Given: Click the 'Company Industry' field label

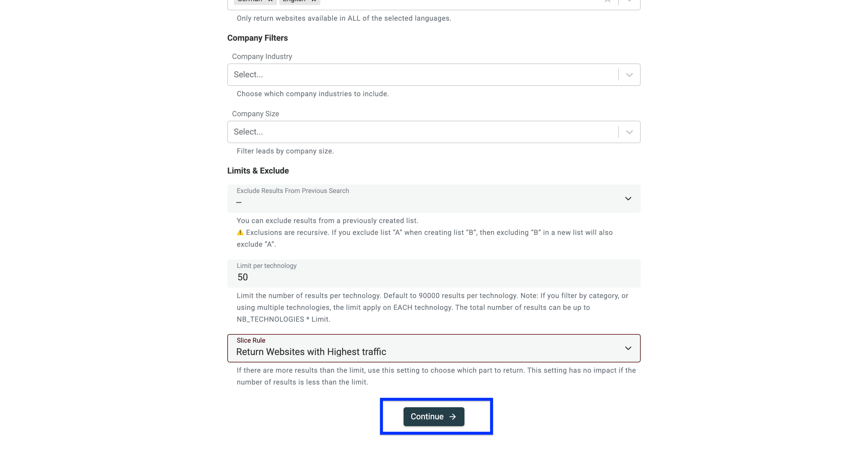Looking at the screenshot, I should click(262, 57).
